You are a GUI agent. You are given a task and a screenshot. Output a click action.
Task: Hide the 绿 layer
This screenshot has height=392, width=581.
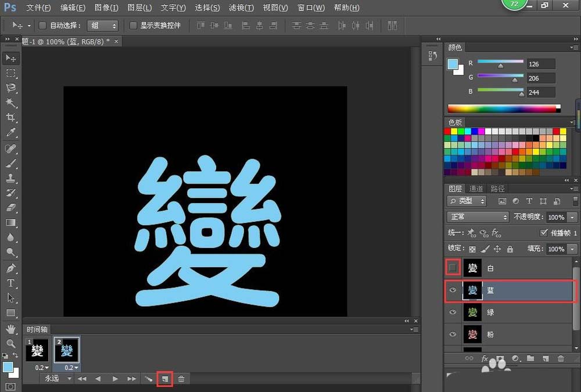coord(453,312)
